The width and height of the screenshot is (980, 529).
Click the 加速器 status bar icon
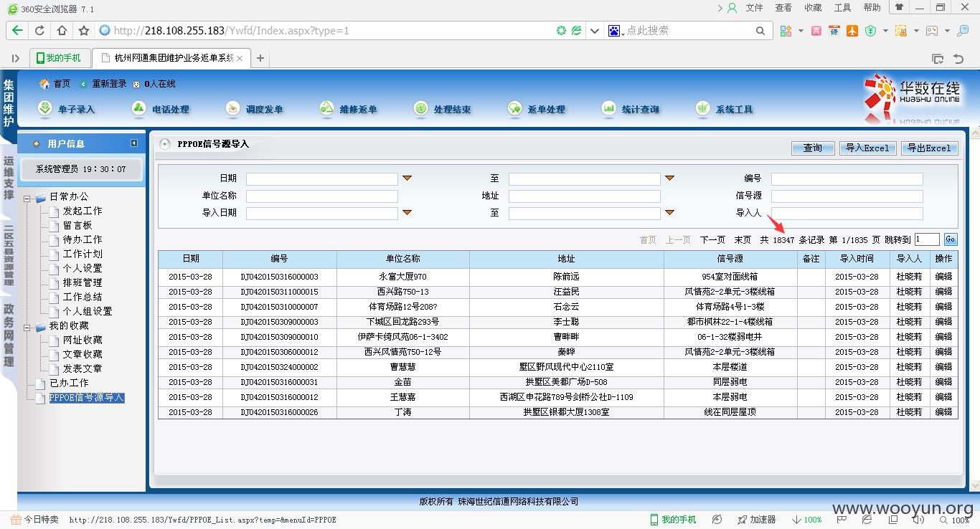756,520
